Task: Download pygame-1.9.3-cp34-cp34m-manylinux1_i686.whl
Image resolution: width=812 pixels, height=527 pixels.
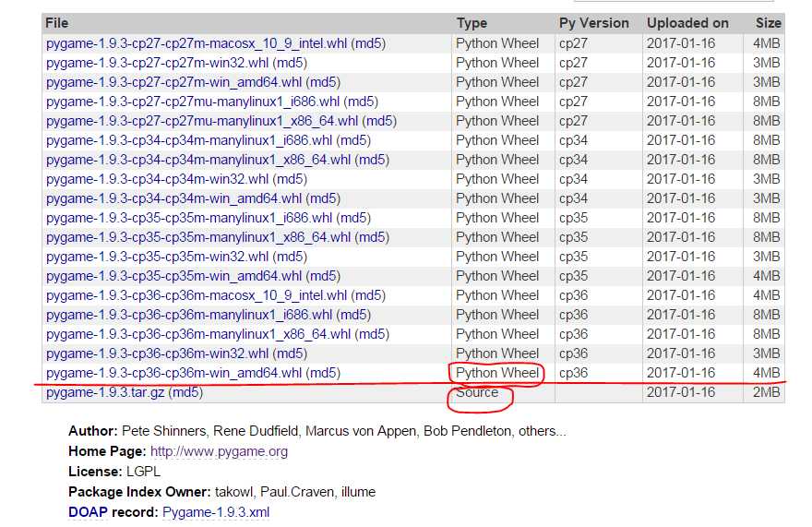Action: pos(189,140)
